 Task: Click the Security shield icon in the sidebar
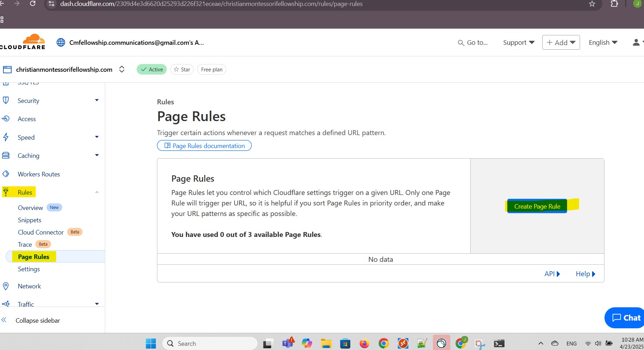pyautogui.click(x=6, y=100)
